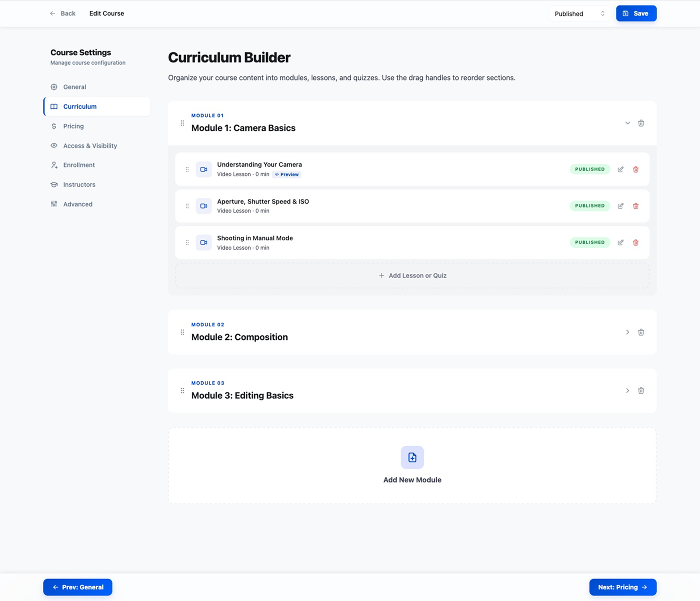Viewport: 700px width, 601px height.
Task: Expand Module 2: Composition with chevron
Action: [x=627, y=332]
